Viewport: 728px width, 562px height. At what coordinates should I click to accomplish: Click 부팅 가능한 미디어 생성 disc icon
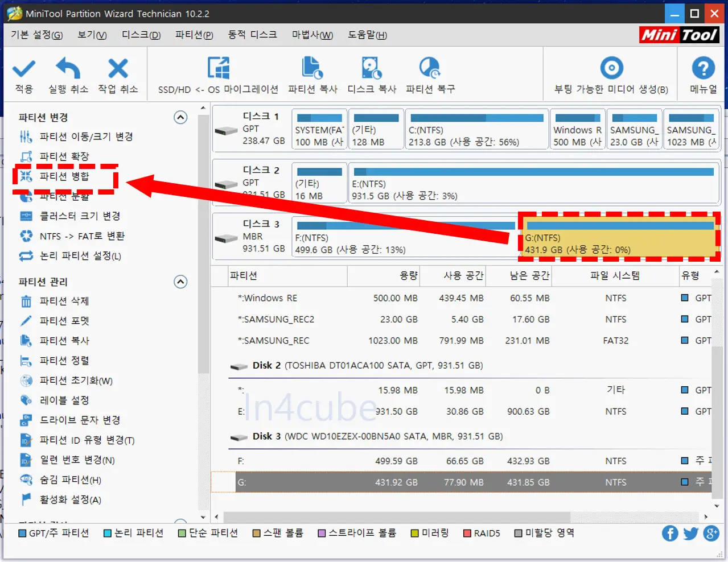click(x=611, y=68)
